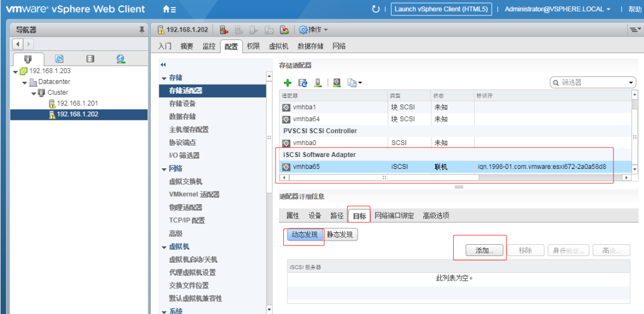Switch to the 权限 tab
The height and width of the screenshot is (314, 644).
tap(253, 47)
